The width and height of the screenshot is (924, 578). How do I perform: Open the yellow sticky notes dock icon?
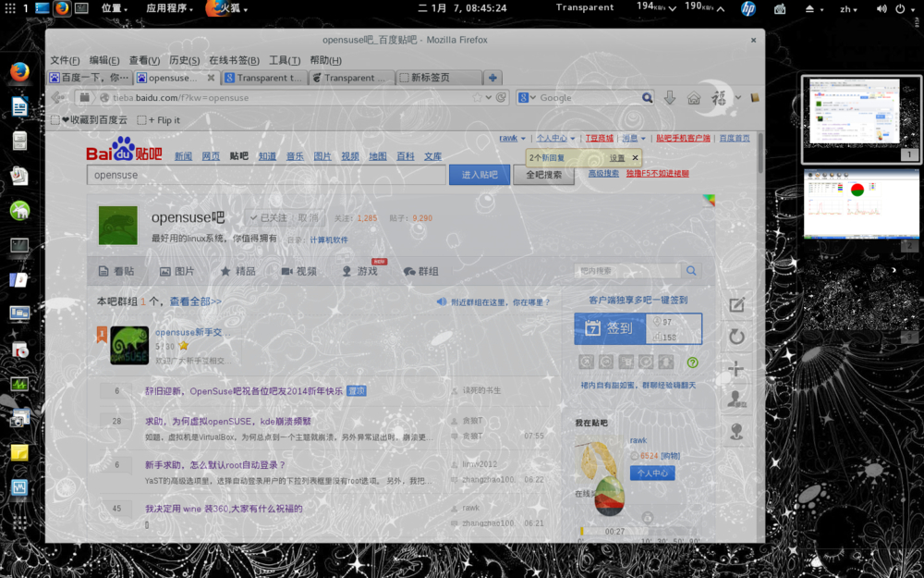tap(19, 453)
